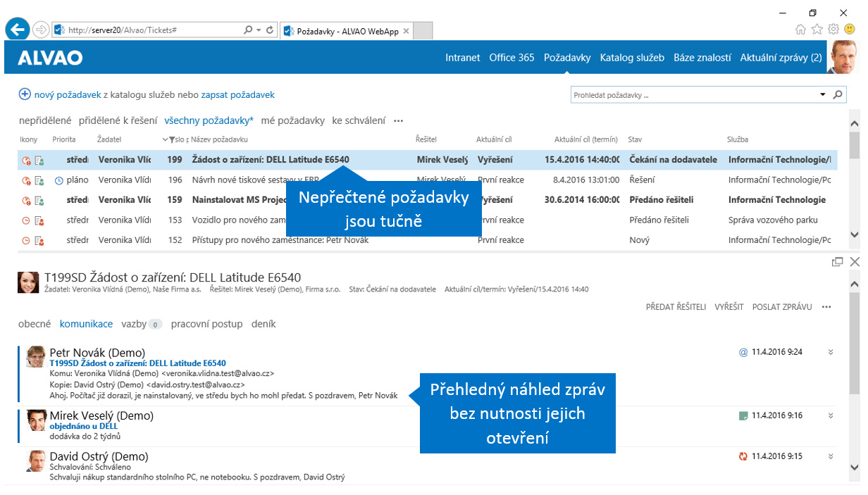
Task: Sort by Název požadavku column header
Action: [x=219, y=139]
